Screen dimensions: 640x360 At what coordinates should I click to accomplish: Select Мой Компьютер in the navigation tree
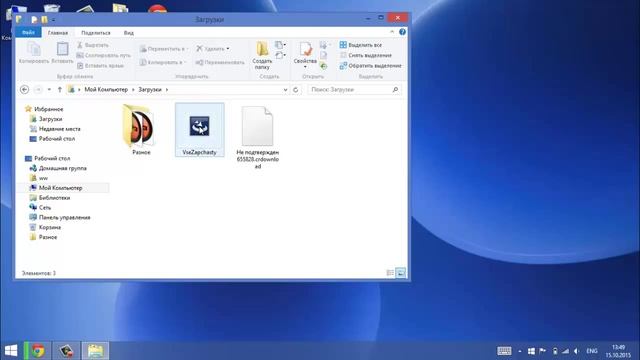tap(56, 188)
